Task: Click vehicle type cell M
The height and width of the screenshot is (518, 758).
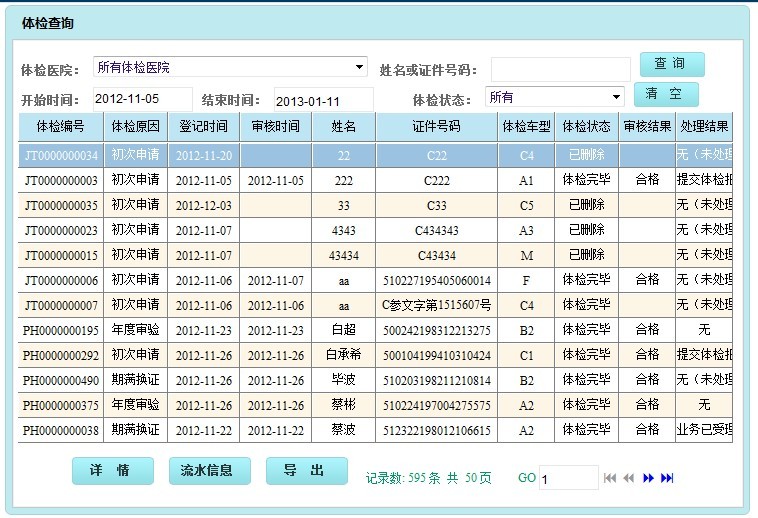Action: 526,255
